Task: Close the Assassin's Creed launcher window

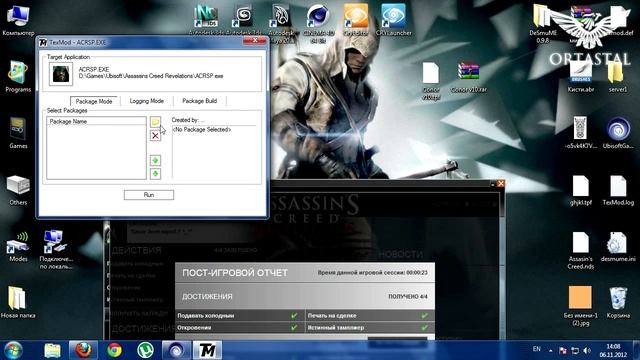Action: pyautogui.click(x=501, y=184)
